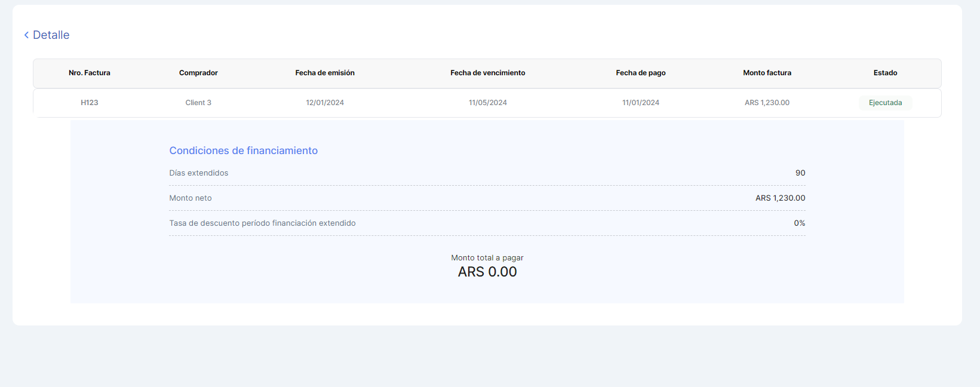Go back via the Detalle title
This screenshot has height=387, width=980.
pyautogui.click(x=51, y=35)
